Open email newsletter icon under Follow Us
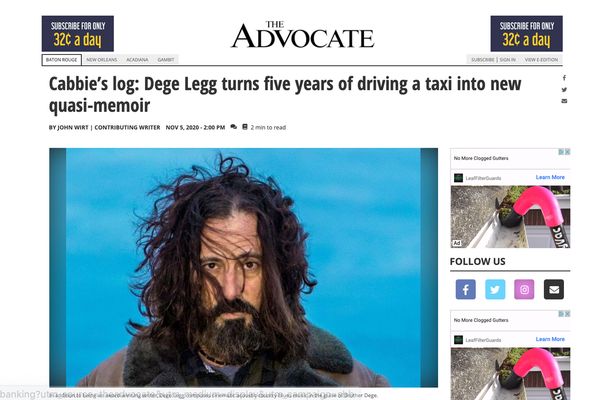600x400 pixels. (x=554, y=289)
